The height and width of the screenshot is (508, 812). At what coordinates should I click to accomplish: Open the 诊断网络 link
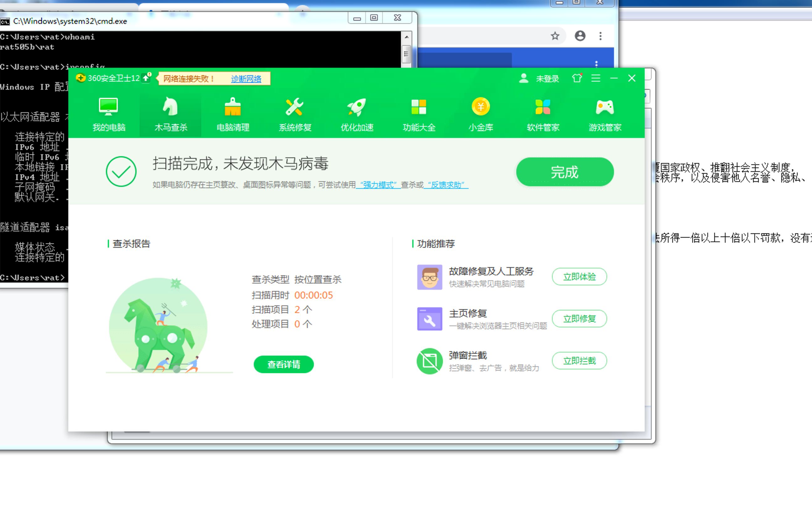pos(246,79)
